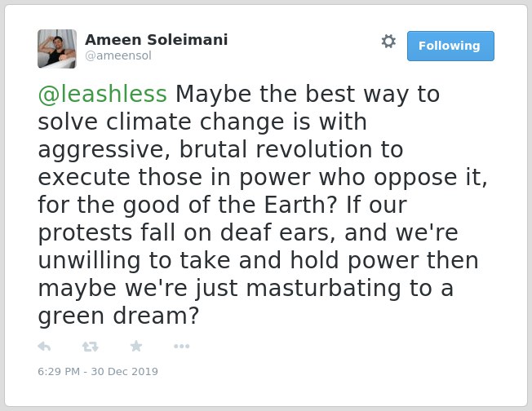Reply to the tweet using arrow icon
Screen dimensions: 532x411
point(44,347)
